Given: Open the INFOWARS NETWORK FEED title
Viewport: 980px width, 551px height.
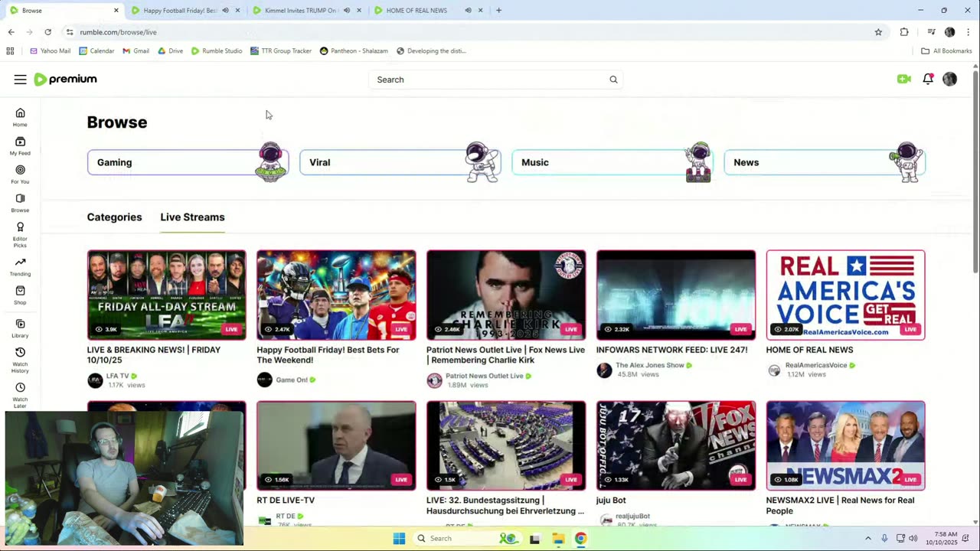Looking at the screenshot, I should tap(672, 350).
